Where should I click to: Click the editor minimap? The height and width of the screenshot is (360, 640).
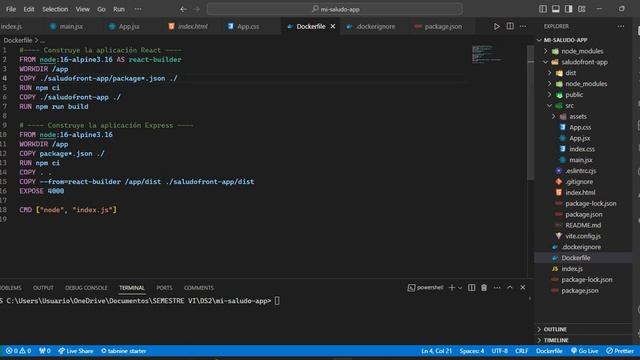click(x=487, y=54)
